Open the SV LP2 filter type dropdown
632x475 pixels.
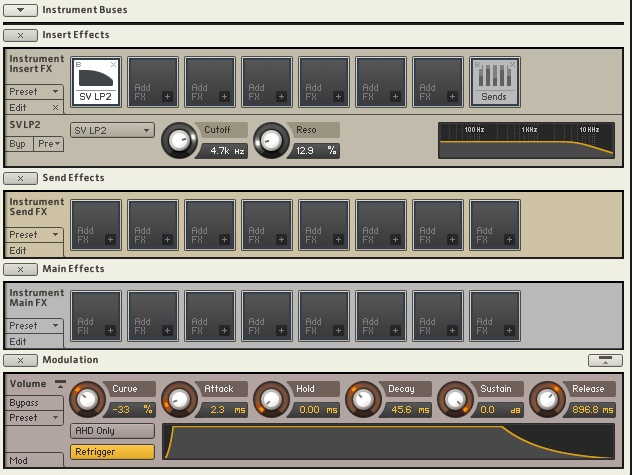pyautogui.click(x=112, y=130)
